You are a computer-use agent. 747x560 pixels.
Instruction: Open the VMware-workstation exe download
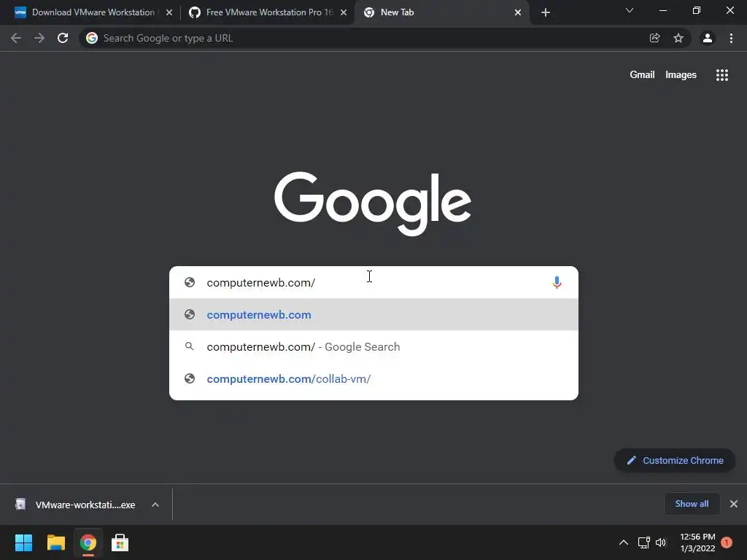pos(76,505)
